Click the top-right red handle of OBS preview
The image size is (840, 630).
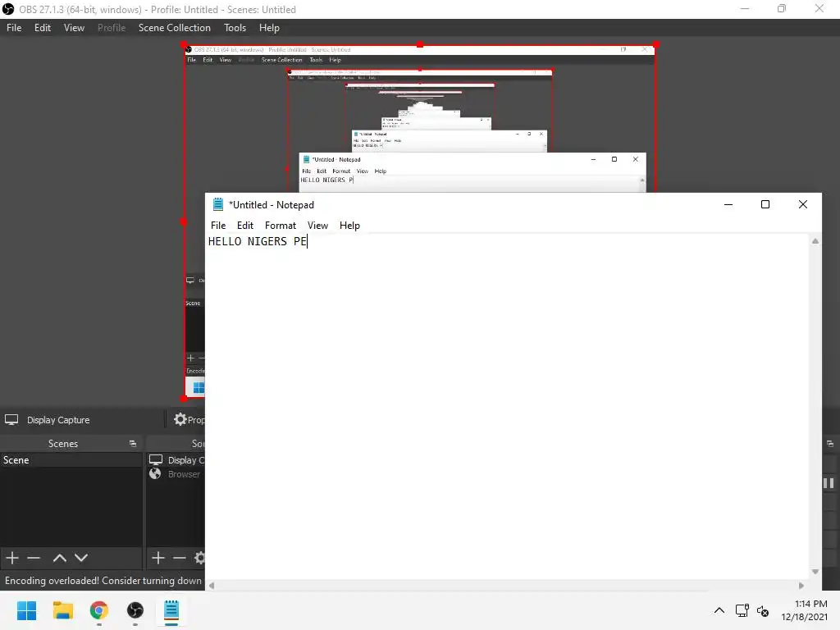click(x=656, y=44)
